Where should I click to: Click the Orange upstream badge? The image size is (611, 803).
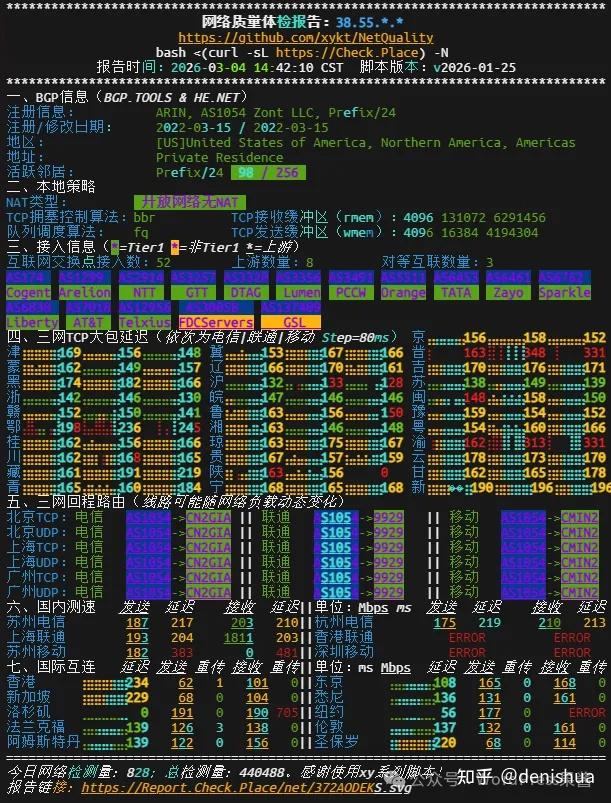tap(403, 292)
